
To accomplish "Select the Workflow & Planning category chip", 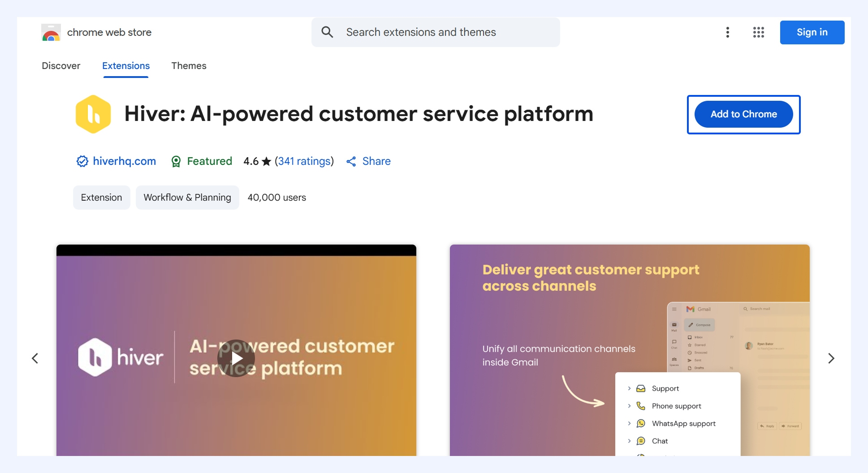I will [187, 198].
